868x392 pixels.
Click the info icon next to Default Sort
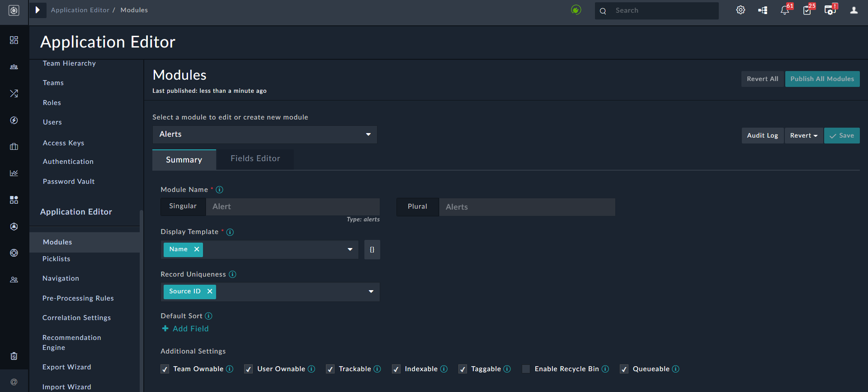tap(208, 316)
